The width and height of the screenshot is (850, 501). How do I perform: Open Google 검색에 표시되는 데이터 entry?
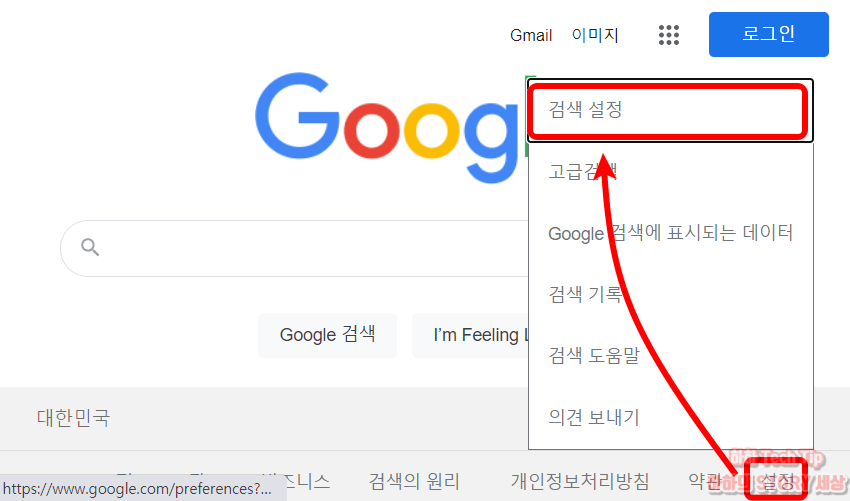[671, 233]
